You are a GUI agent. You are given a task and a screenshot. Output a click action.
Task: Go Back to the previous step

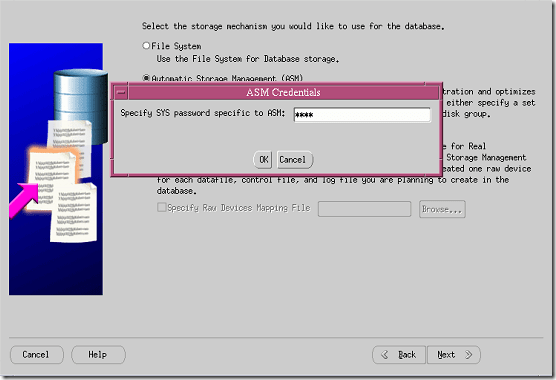[399, 355]
